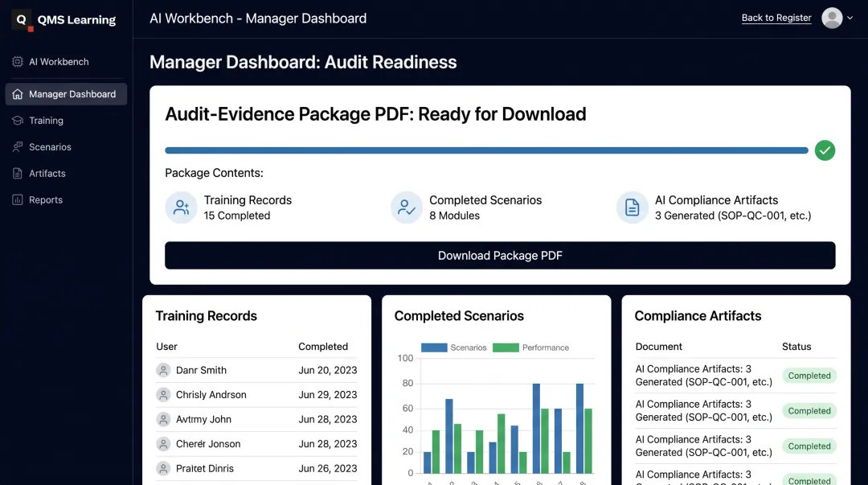Click the Performance legend label

click(545, 347)
